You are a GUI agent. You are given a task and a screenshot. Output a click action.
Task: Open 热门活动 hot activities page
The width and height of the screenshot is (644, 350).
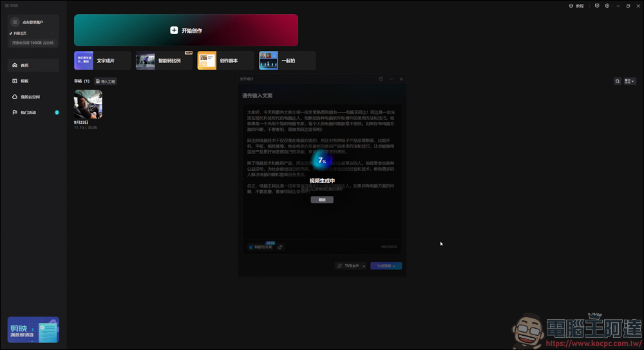(x=33, y=112)
